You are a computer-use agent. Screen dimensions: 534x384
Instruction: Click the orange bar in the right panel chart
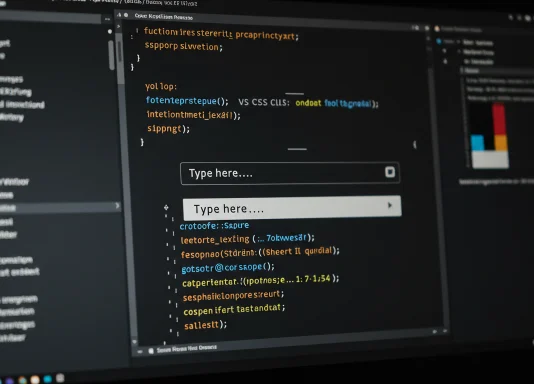[x=501, y=143]
